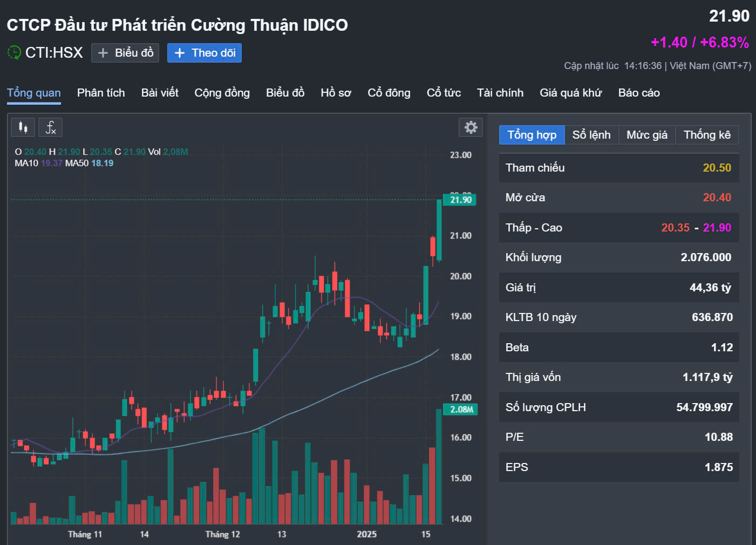The height and width of the screenshot is (545, 756).
Task: Switch to the Sổ lệnh tab
Action: (591, 135)
